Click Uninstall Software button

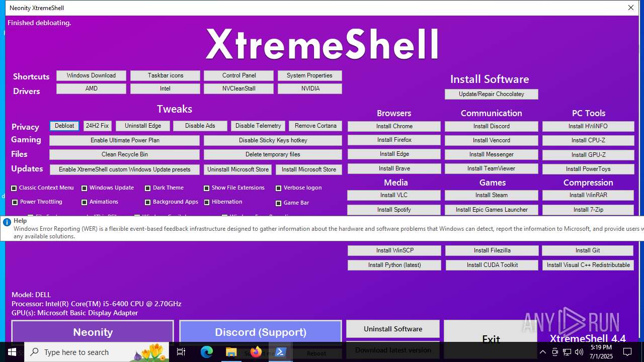tap(393, 329)
